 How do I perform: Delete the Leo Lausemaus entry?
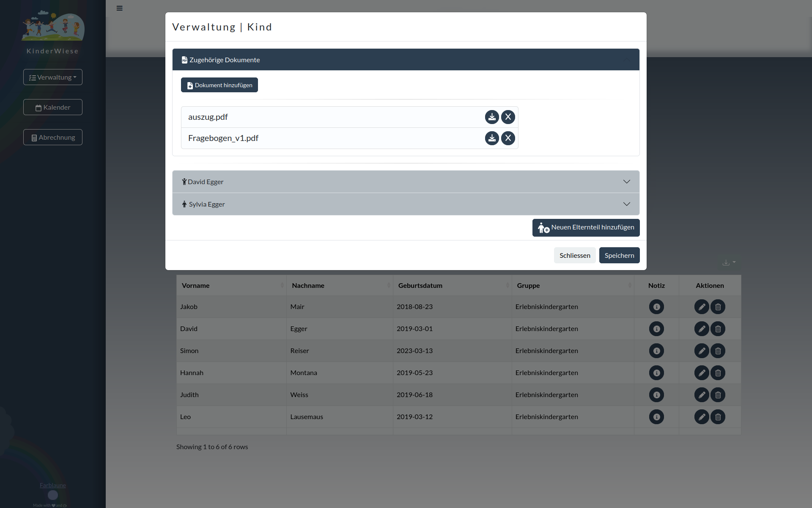(x=718, y=417)
